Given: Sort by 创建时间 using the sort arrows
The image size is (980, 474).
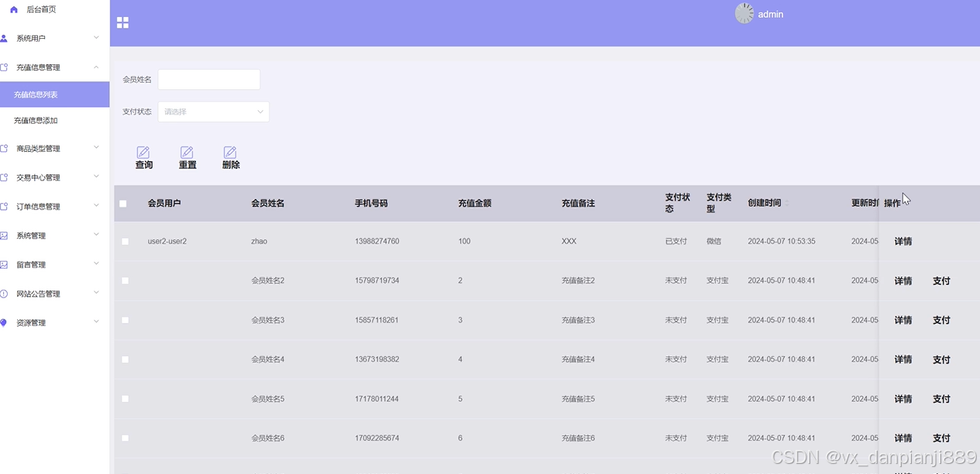Looking at the screenshot, I should coord(788,203).
